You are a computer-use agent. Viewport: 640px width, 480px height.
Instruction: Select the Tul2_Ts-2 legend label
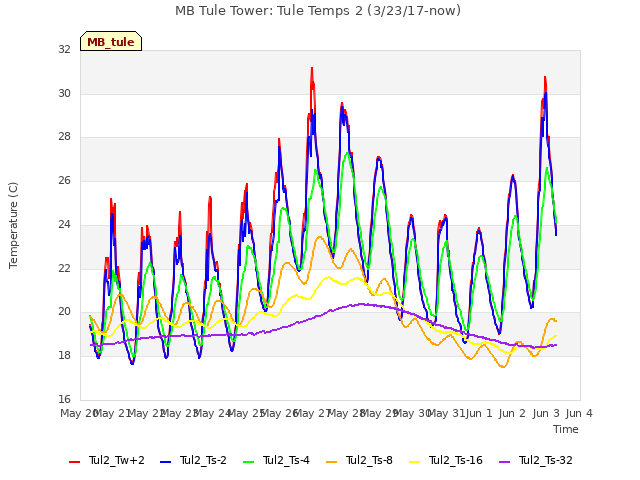coord(203,460)
